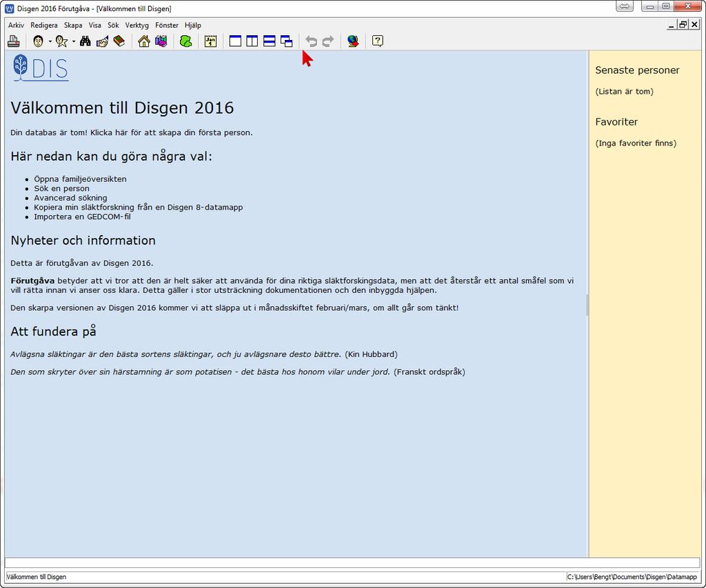The height and width of the screenshot is (588, 706).
Task: Click the person with star icon
Action: coord(61,41)
